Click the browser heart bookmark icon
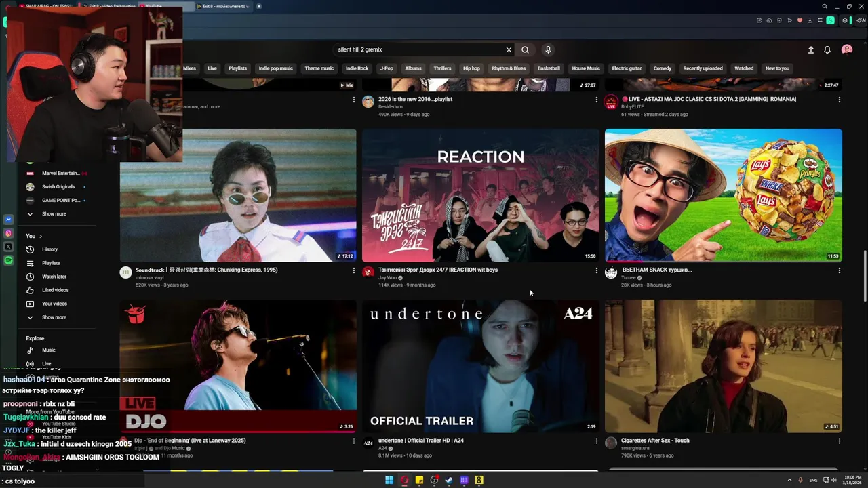This screenshot has width=868, height=488. point(800,20)
